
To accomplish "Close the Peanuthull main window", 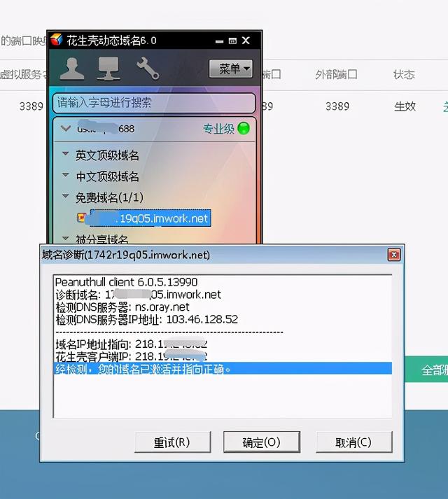I will (x=246, y=41).
